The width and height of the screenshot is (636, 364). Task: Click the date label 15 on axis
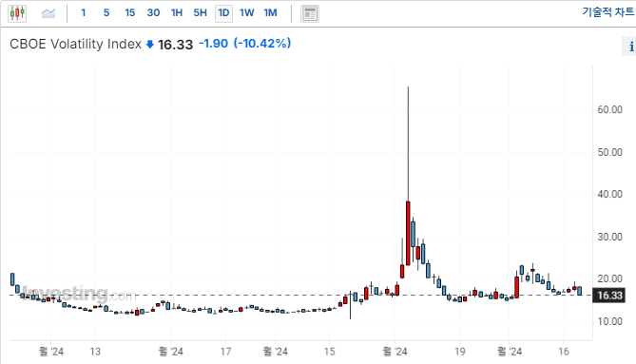pos(329,352)
